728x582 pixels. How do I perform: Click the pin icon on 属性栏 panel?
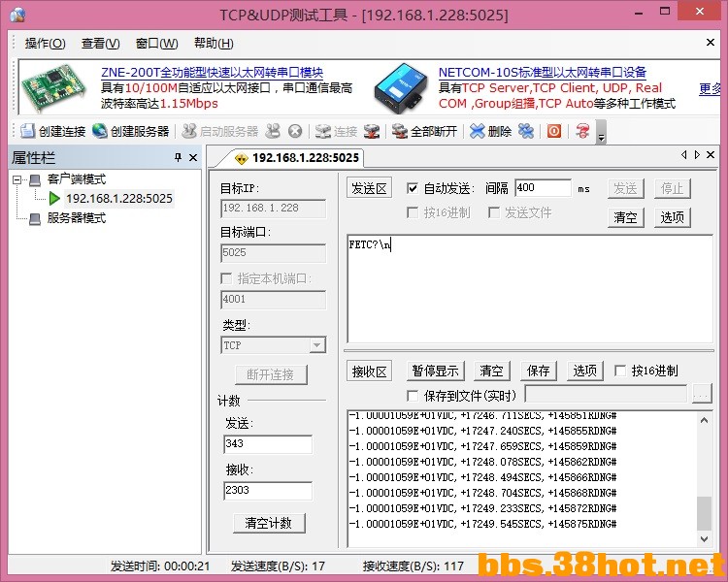coord(178,158)
